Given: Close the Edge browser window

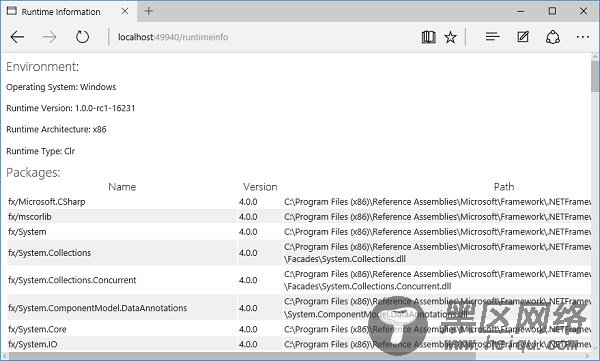Looking at the screenshot, I should click(584, 11).
